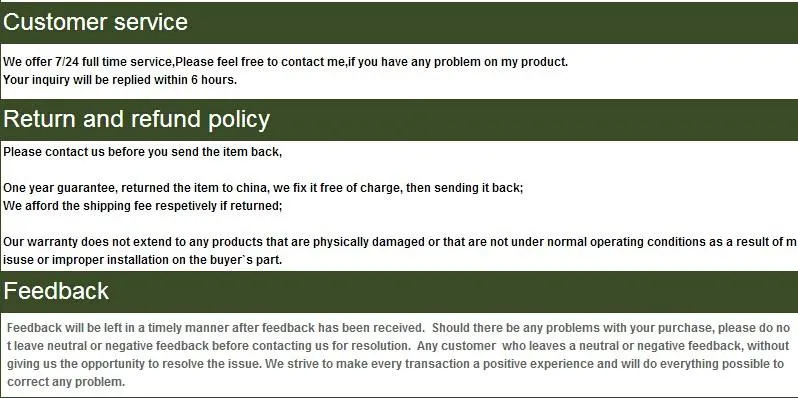Viewport: 798px width, 398px height.
Task: Click the line 'We offer 7/24 full time service'
Action: pos(286,62)
